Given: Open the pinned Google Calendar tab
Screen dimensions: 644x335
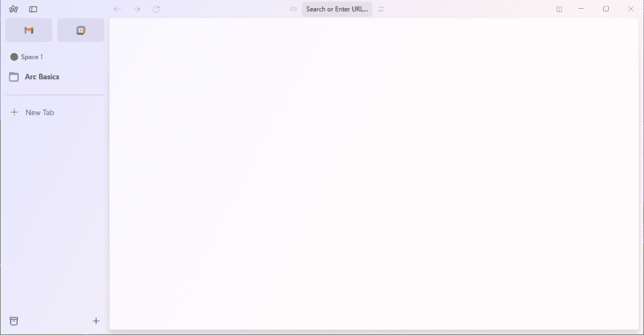Looking at the screenshot, I should [80, 30].
